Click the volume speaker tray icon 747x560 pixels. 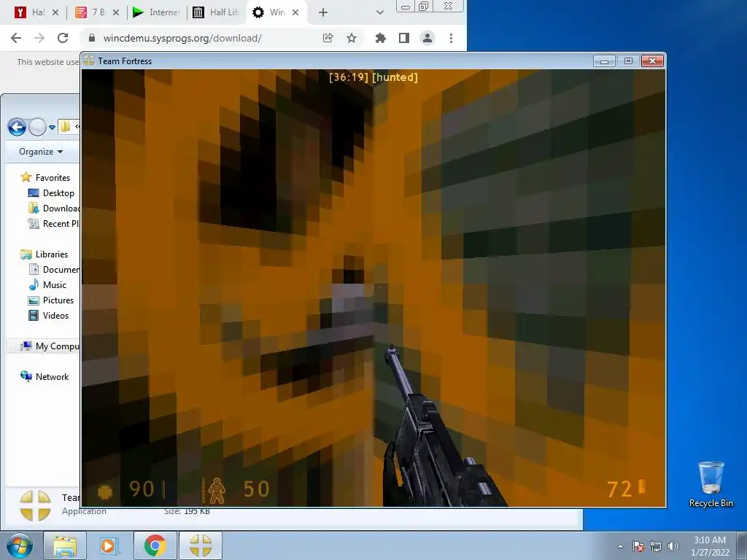coord(673,546)
